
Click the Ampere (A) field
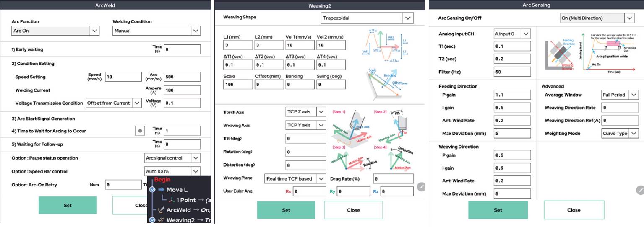pos(182,90)
